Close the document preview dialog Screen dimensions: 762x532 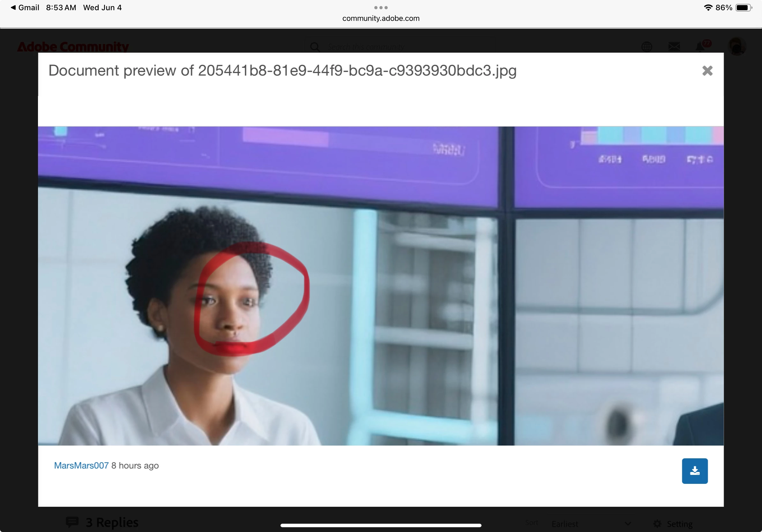point(707,70)
